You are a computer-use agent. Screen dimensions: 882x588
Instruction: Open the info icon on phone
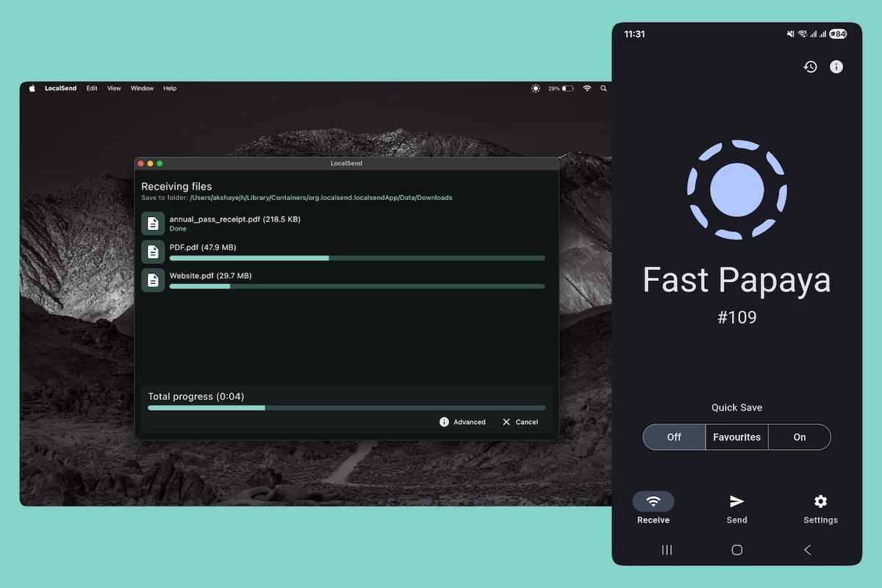pos(836,67)
